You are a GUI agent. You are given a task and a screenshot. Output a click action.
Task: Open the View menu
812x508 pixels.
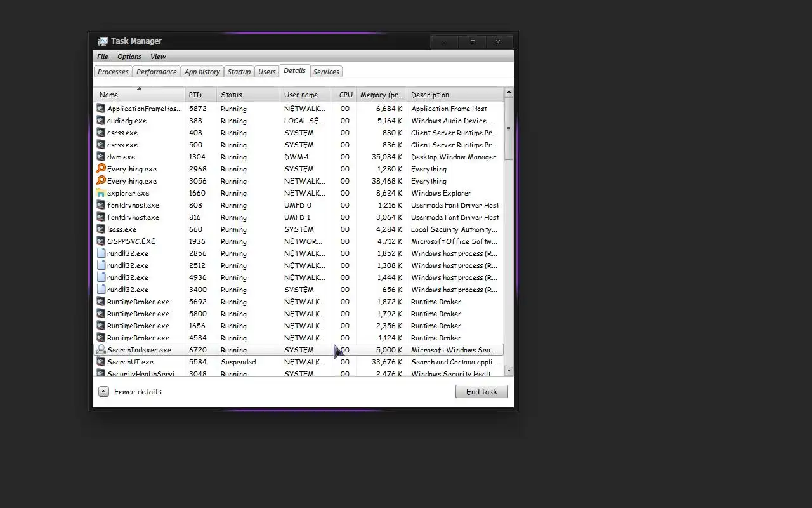158,57
